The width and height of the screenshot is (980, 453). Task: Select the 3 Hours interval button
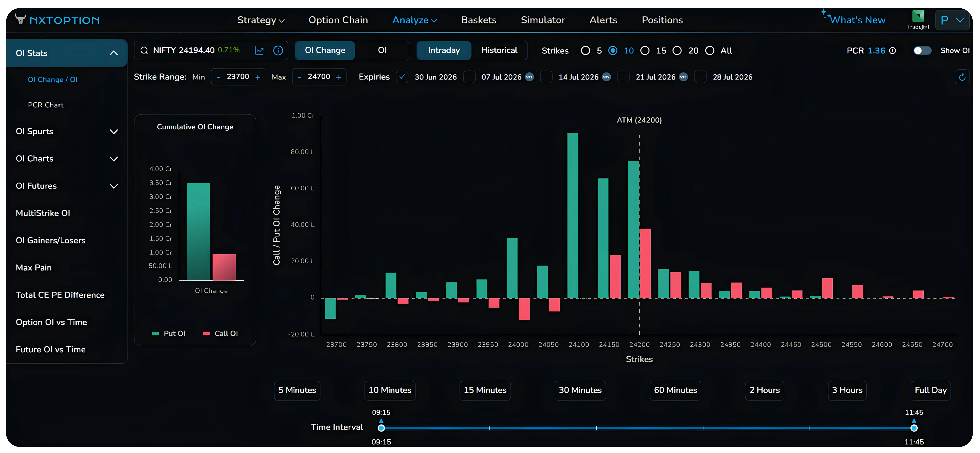point(847,391)
